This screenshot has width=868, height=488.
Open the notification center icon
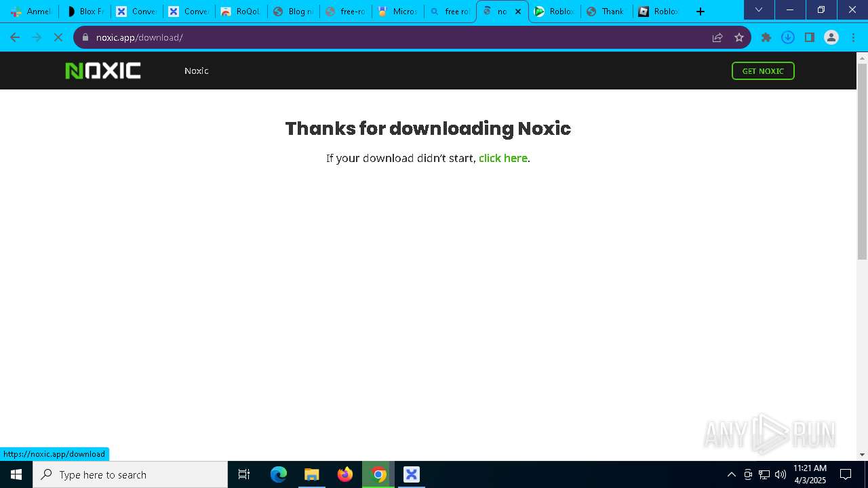pyautogui.click(x=846, y=474)
